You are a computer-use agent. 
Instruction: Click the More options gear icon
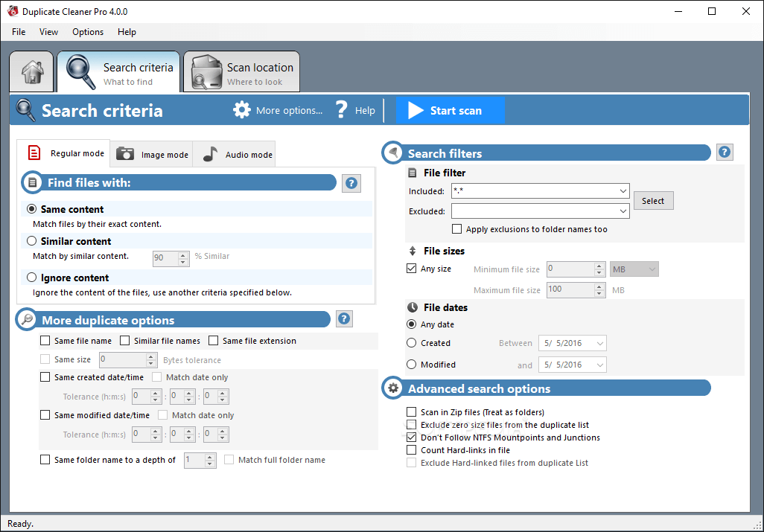pyautogui.click(x=242, y=110)
